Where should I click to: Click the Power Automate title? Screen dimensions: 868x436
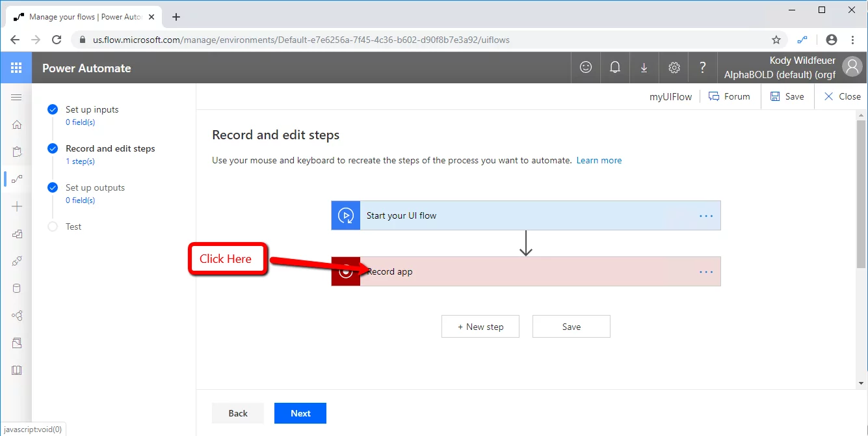point(86,68)
